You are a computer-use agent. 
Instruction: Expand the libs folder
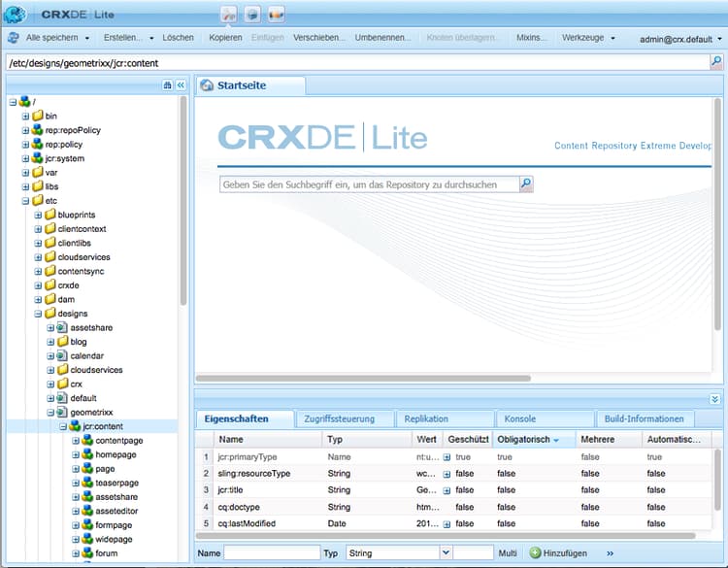25,186
